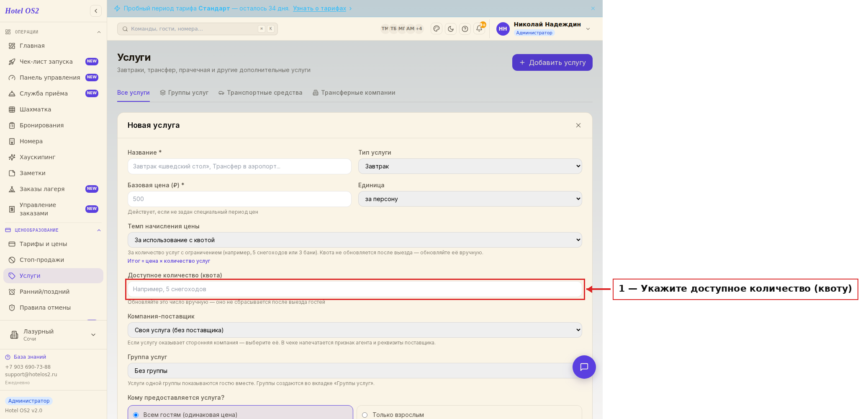This screenshot has height=419, width=868.
Task: Switch to the Группы услуг tab
Action: (184, 93)
